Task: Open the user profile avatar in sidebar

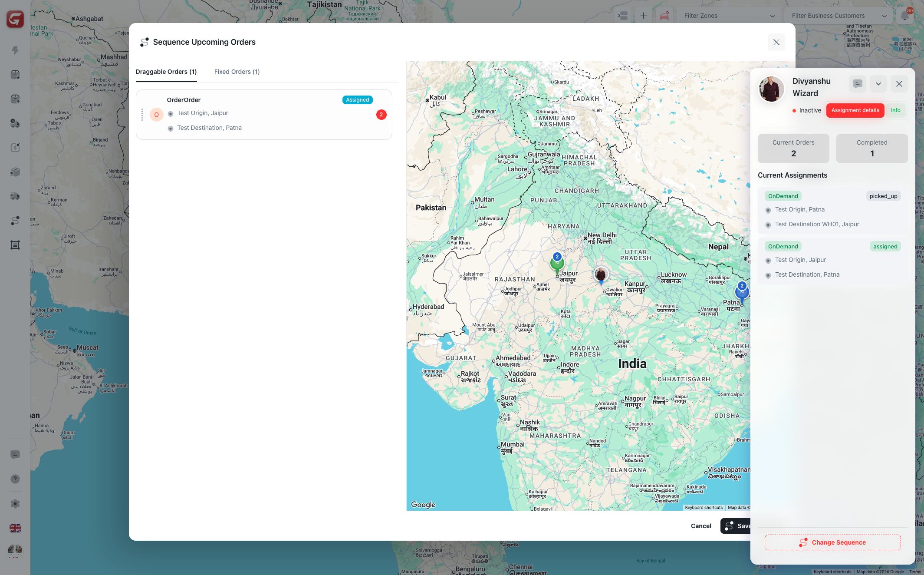Action: point(15,552)
